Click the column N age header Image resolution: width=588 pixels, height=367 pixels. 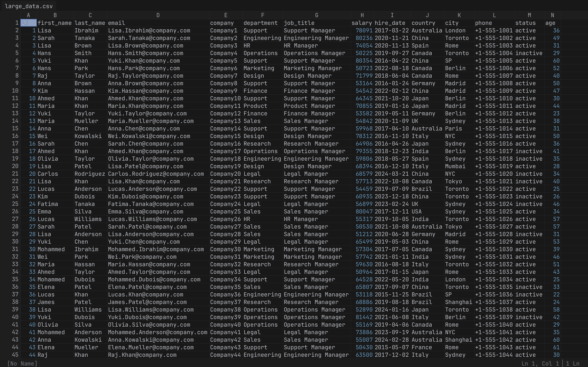[552, 23]
